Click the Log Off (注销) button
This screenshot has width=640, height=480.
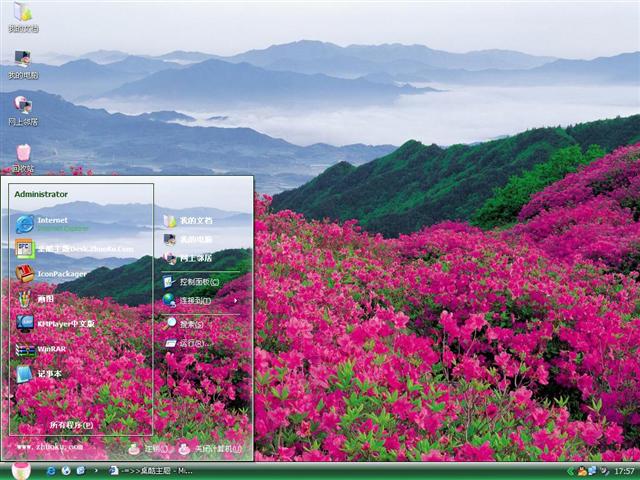148,449
